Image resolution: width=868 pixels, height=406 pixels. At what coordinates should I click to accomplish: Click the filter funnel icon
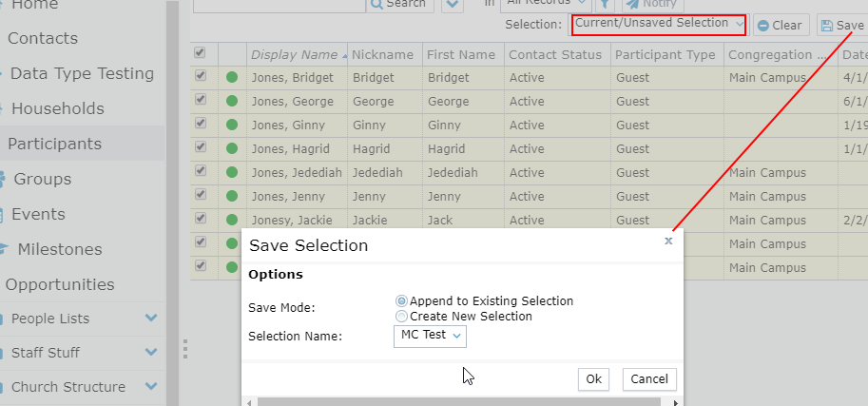click(x=604, y=4)
